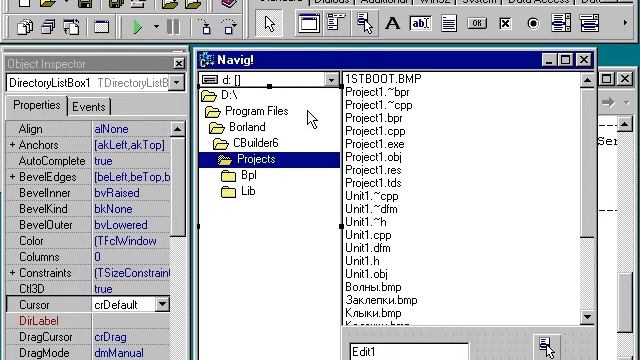Select Клыки.bmp in the file list
Screen dimensions: 640x360
(373, 313)
